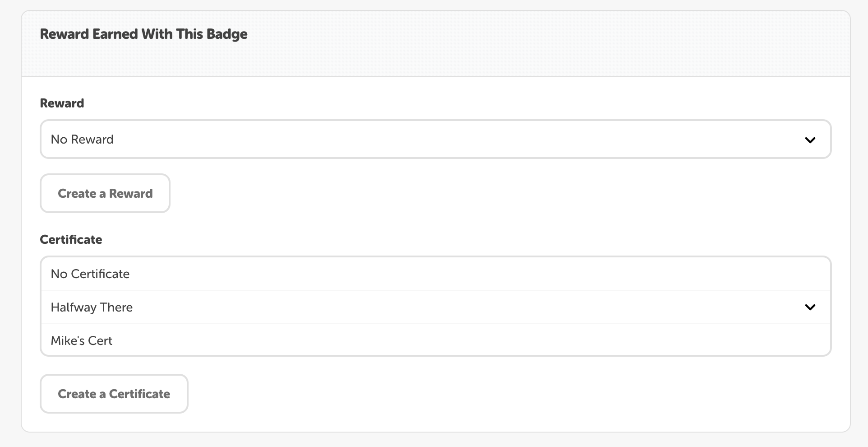This screenshot has width=868, height=447.
Task: Click the downward chevron beside No Reward
Action: click(811, 140)
